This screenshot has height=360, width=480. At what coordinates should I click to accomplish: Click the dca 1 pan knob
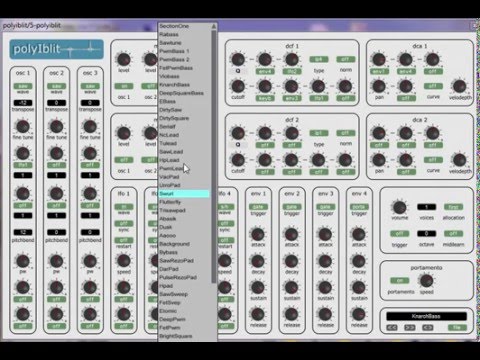[x=379, y=86]
